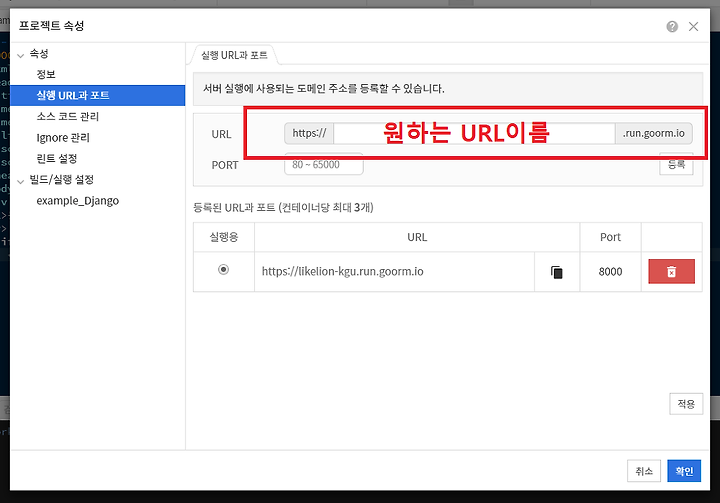
Task: Open Ignore 관리 settings
Action: tap(63, 137)
